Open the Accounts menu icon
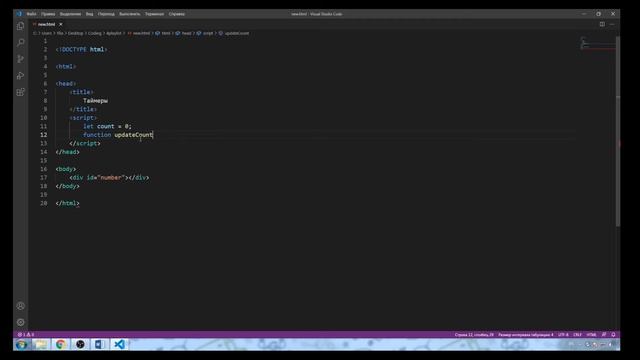640x360 pixels. coord(20,306)
